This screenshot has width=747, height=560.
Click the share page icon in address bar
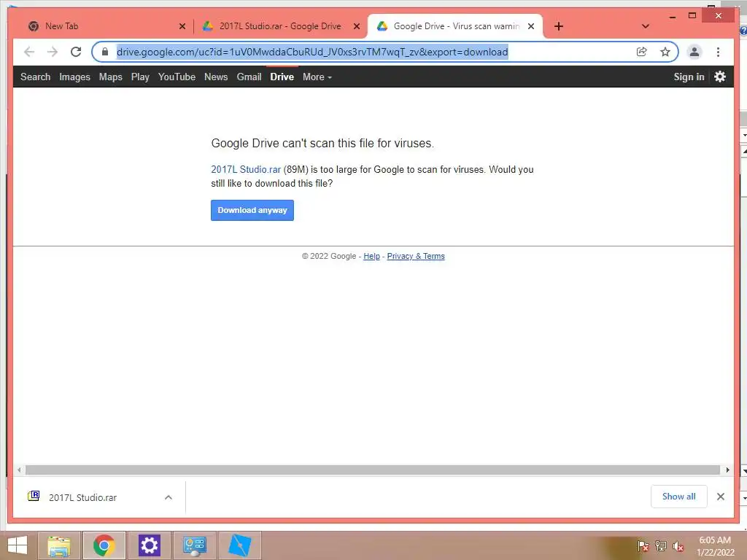click(642, 52)
